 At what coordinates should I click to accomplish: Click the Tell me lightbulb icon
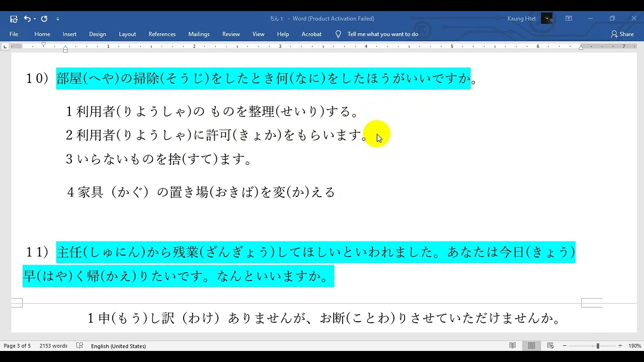(338, 34)
